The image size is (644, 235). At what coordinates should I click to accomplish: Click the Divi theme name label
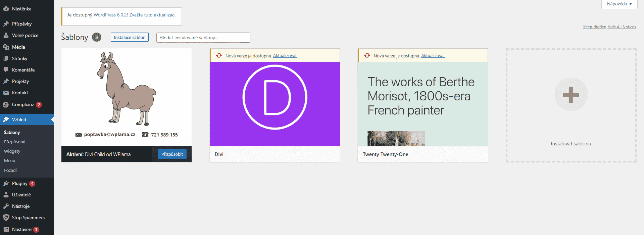click(x=219, y=154)
